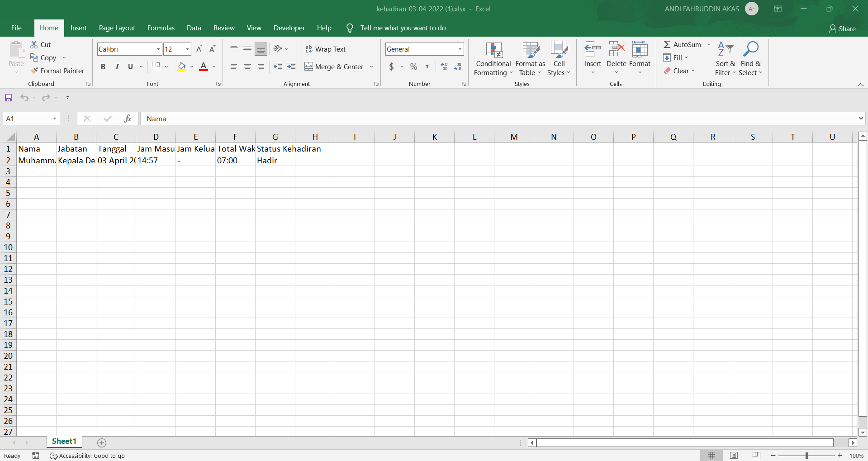Click the Delete cells icon
This screenshot has width=868, height=461.
tap(616, 49)
